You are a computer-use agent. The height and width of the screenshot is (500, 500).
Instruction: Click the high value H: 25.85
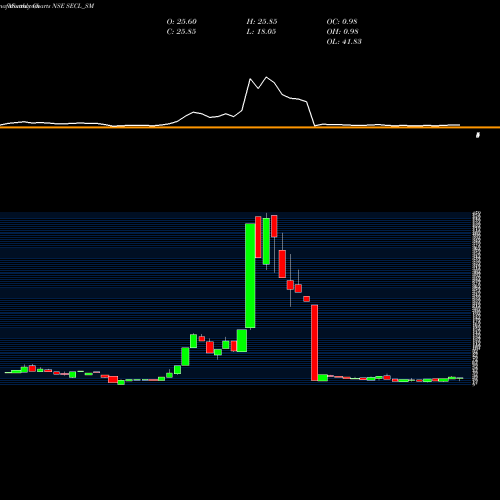pyautogui.click(x=262, y=22)
